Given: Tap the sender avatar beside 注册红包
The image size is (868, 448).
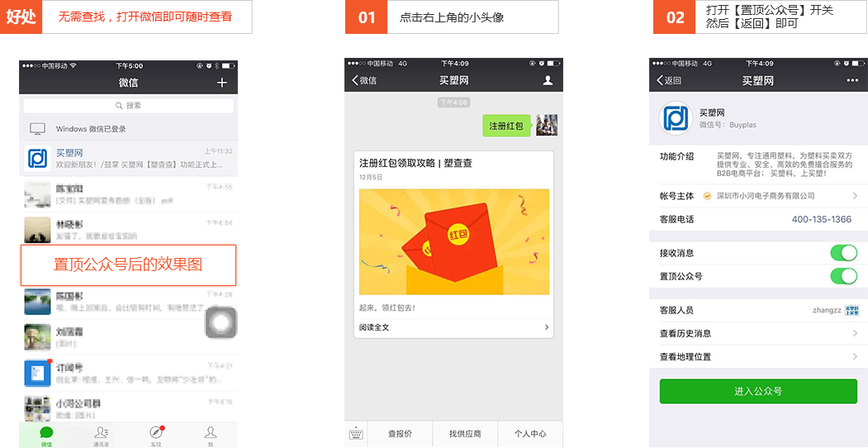Looking at the screenshot, I should pos(547,125).
